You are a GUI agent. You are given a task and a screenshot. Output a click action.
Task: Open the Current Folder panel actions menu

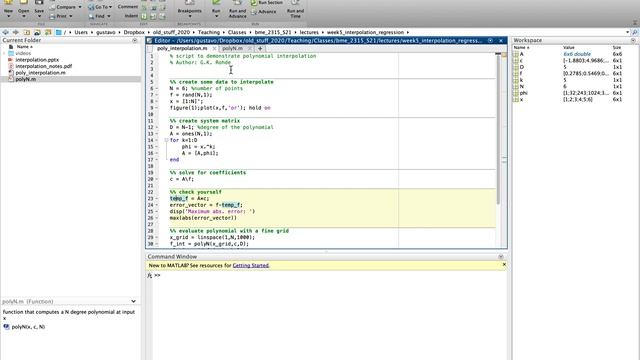coord(135,40)
